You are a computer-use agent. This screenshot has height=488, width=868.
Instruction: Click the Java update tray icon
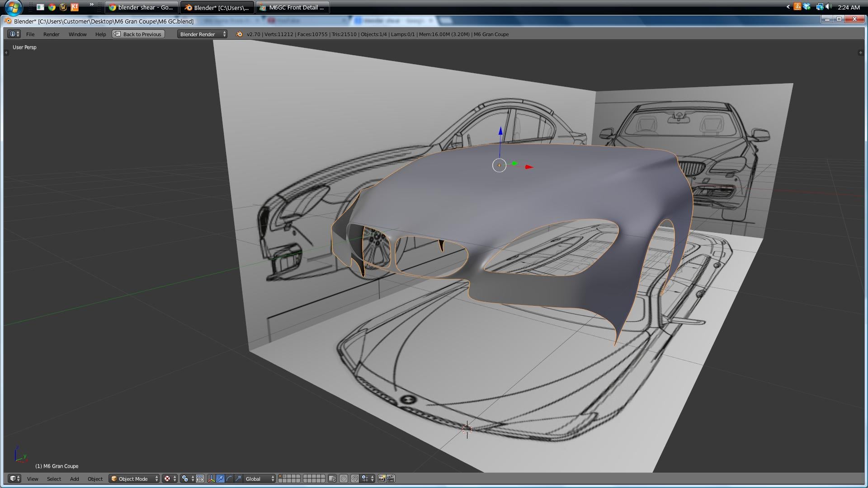797,7
